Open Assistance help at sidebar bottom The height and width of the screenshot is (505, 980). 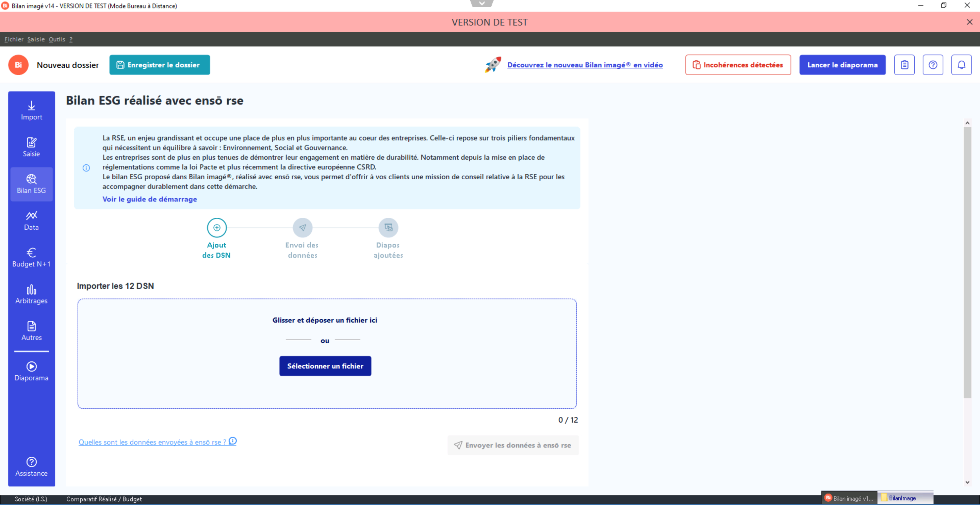tap(32, 467)
